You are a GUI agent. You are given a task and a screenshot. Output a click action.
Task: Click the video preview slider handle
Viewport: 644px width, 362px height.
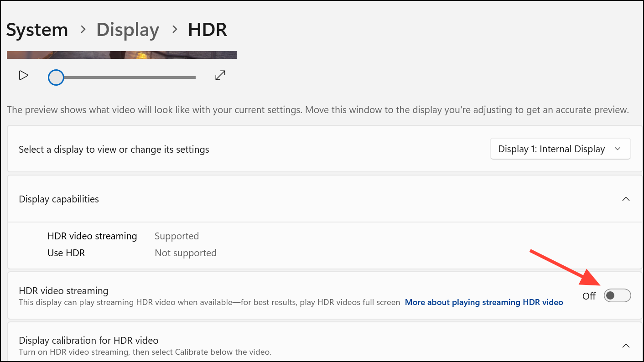click(56, 78)
